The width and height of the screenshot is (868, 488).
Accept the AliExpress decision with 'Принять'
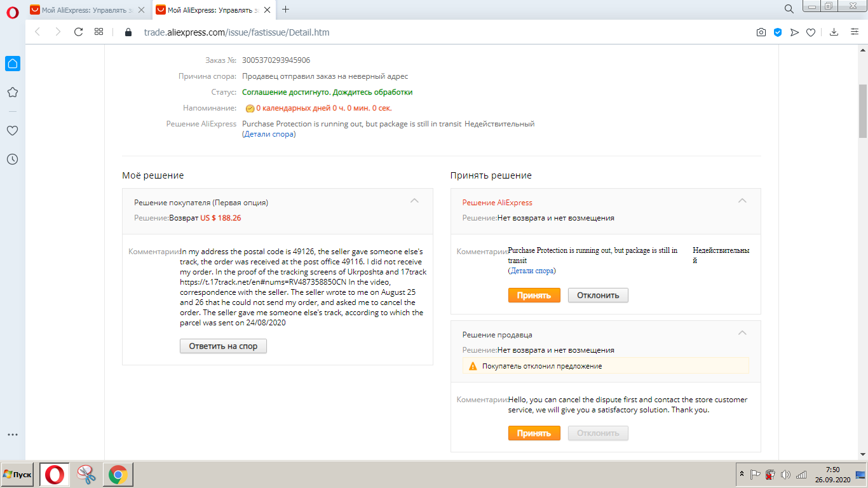[x=534, y=295]
